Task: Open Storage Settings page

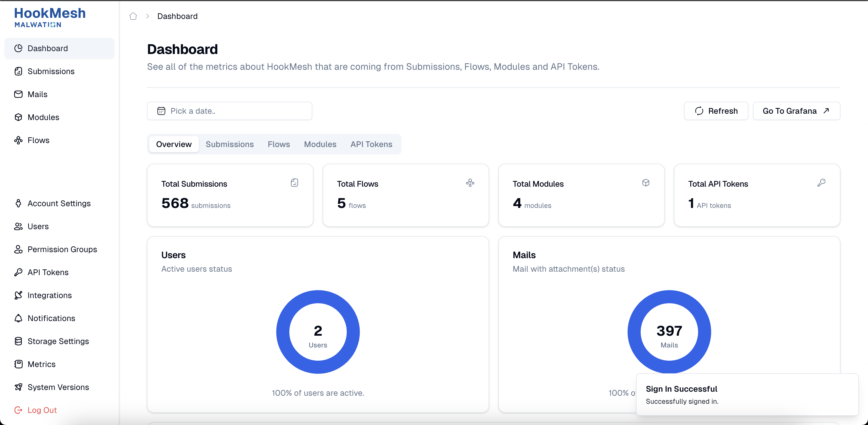Action: (x=58, y=341)
